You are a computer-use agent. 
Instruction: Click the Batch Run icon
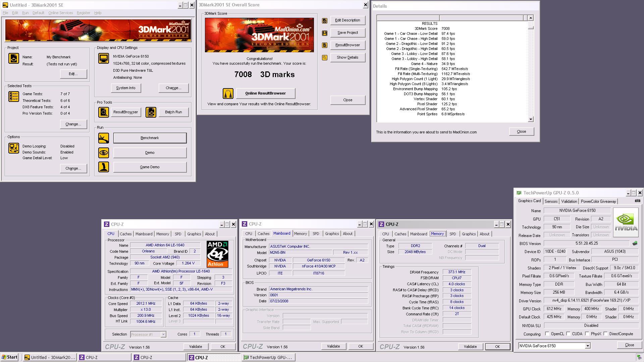151,112
